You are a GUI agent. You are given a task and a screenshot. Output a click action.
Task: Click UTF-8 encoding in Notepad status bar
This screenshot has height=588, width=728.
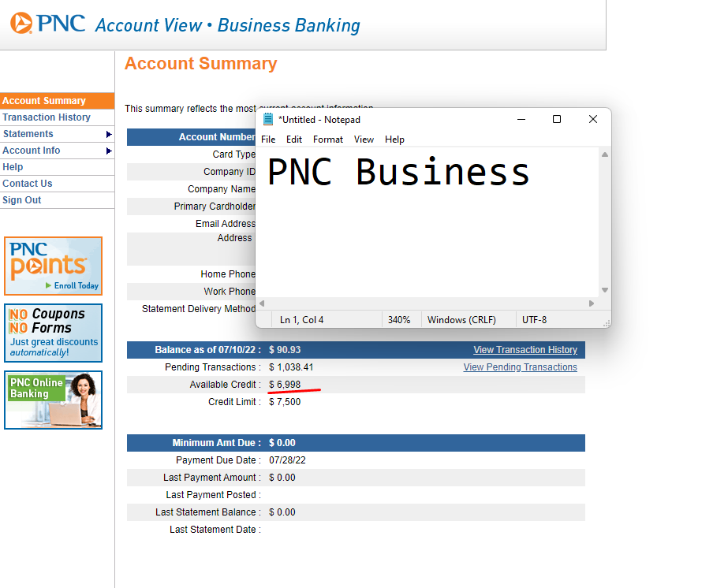[x=535, y=320]
